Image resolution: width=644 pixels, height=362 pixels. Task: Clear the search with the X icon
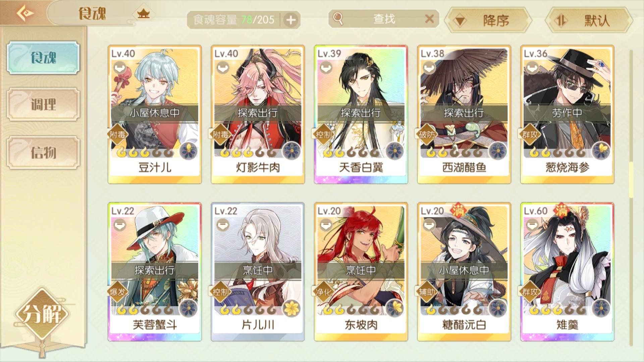point(429,19)
